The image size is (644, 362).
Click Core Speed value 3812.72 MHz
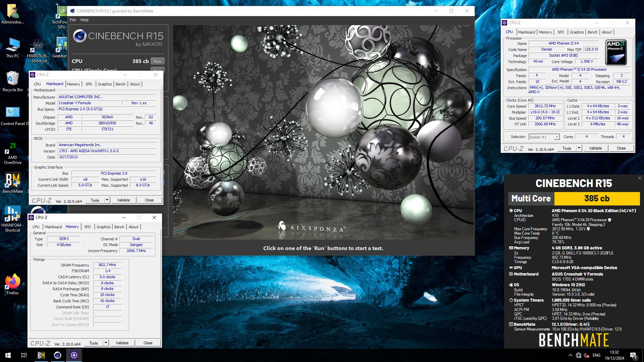(x=545, y=106)
